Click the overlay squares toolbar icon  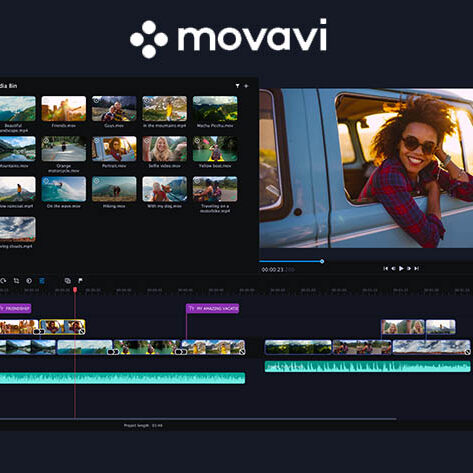coord(67,281)
